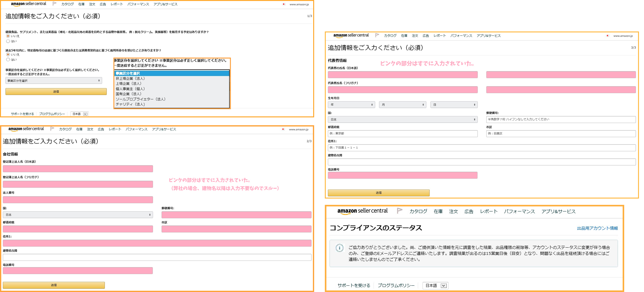Open the 月 birth month dropdown
644x292 pixels.
402,104
